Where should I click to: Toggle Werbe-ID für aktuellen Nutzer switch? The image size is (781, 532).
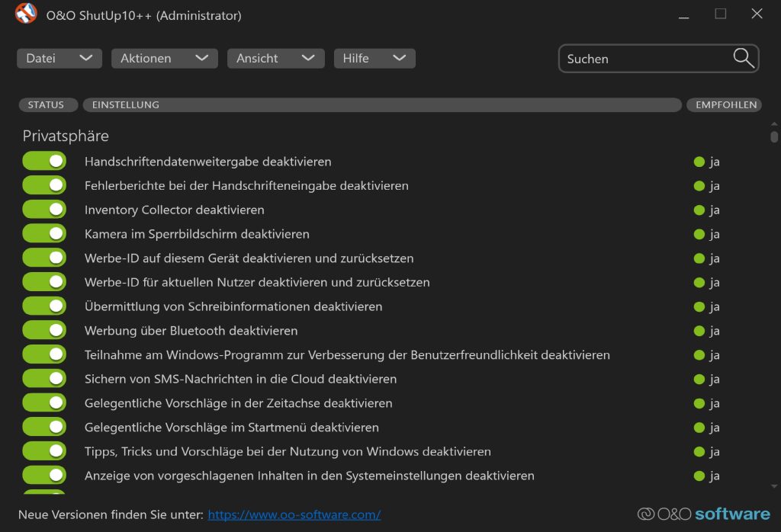44,282
